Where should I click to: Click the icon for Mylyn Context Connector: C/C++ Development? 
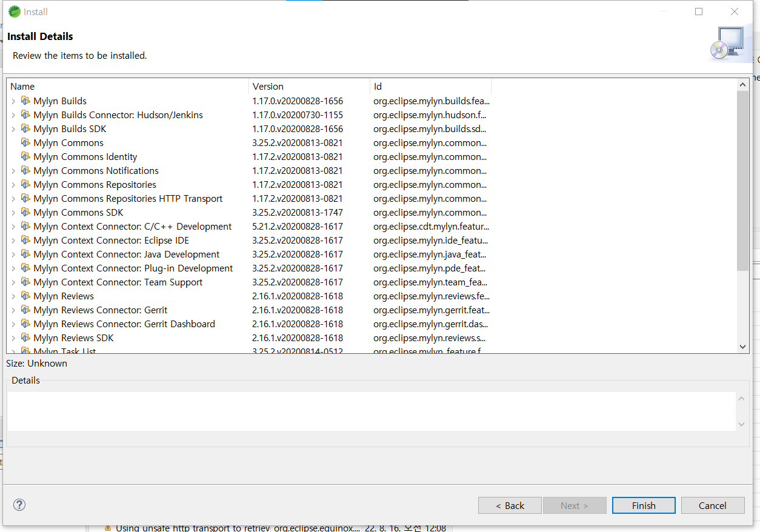[25, 226]
